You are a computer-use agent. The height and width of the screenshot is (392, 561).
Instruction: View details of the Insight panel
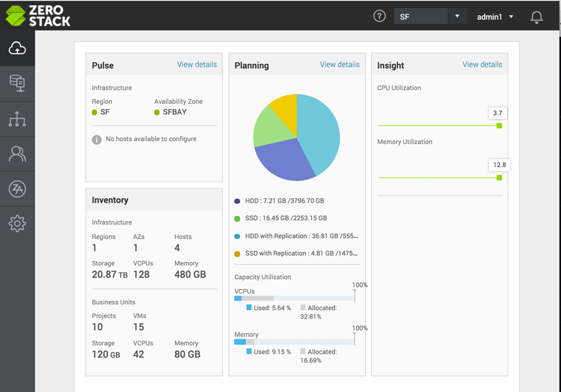tap(482, 65)
